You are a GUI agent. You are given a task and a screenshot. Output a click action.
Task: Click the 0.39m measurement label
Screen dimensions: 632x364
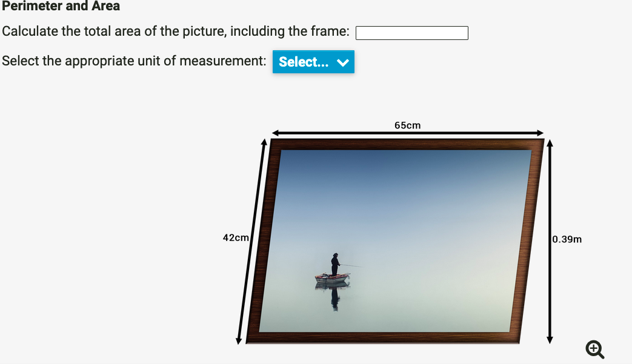566,239
